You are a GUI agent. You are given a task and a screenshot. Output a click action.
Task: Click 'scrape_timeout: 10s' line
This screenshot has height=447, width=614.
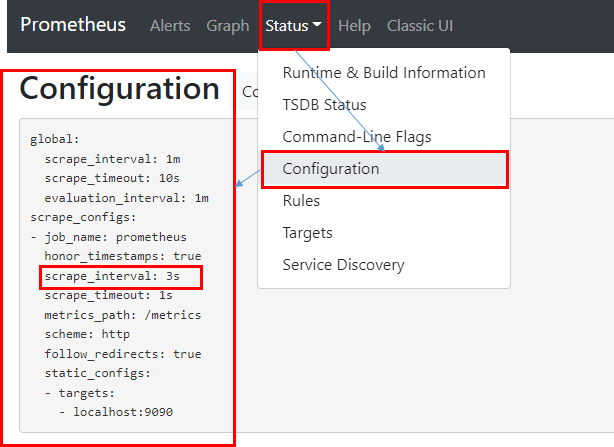112,178
